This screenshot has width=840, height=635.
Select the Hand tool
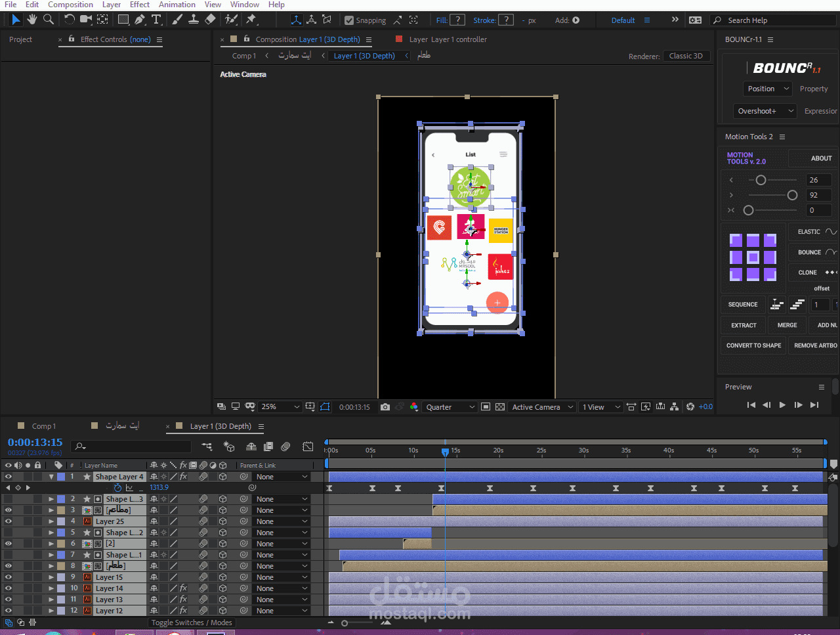click(31, 20)
